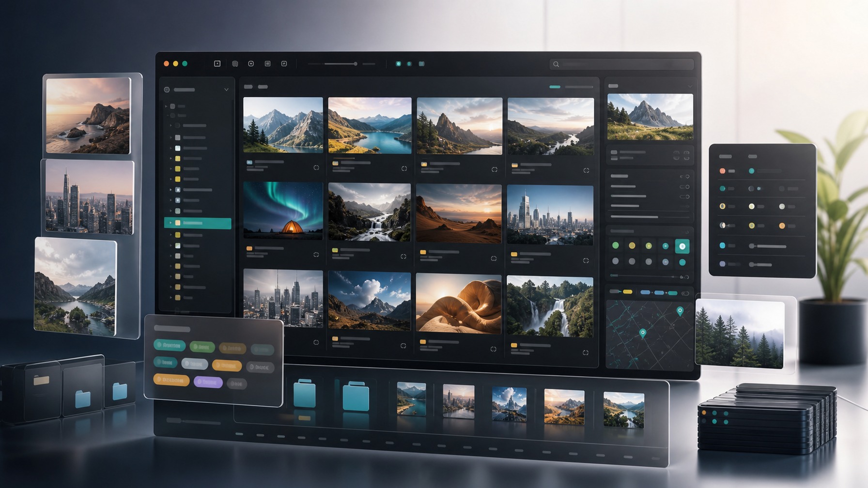Click inside the search input field
The image size is (868, 488).
[622, 64]
